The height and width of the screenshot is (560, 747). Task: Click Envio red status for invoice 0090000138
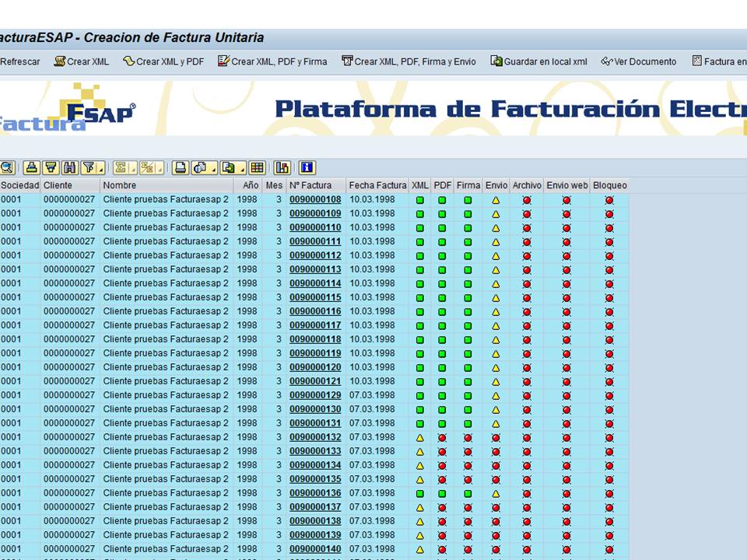pyautogui.click(x=496, y=522)
